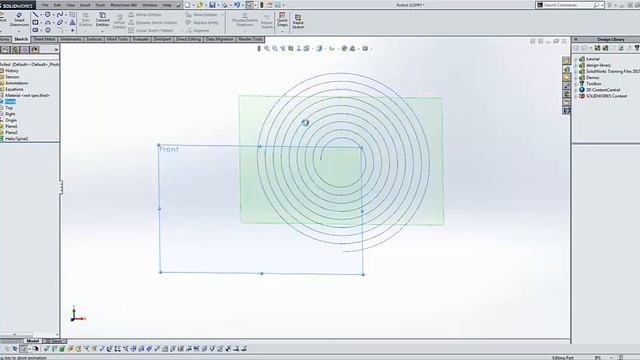Click the Demos library folder

pyautogui.click(x=592, y=78)
